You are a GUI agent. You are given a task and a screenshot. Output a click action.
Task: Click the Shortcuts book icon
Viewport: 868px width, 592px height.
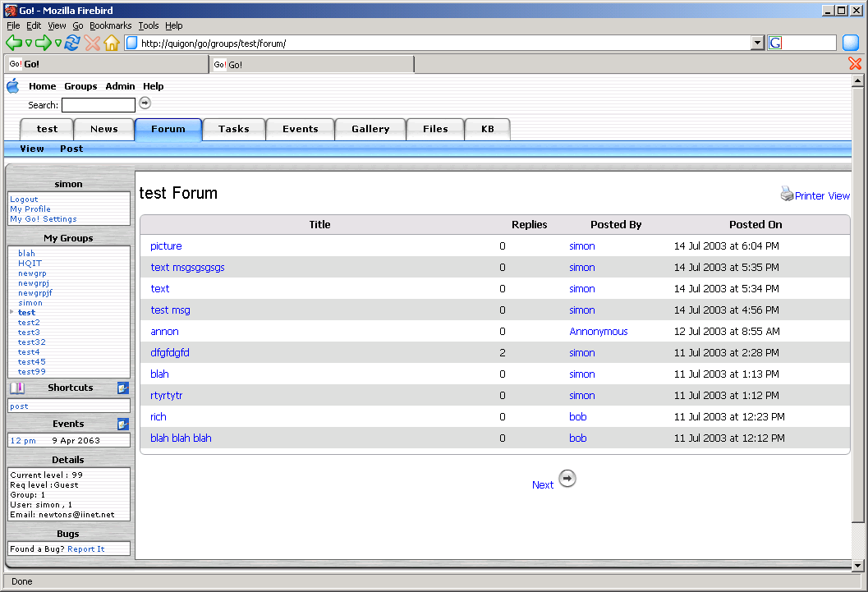point(17,388)
